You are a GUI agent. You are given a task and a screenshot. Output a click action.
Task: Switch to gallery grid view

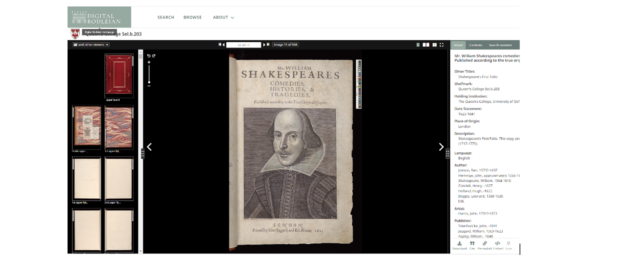pyautogui.click(x=434, y=44)
